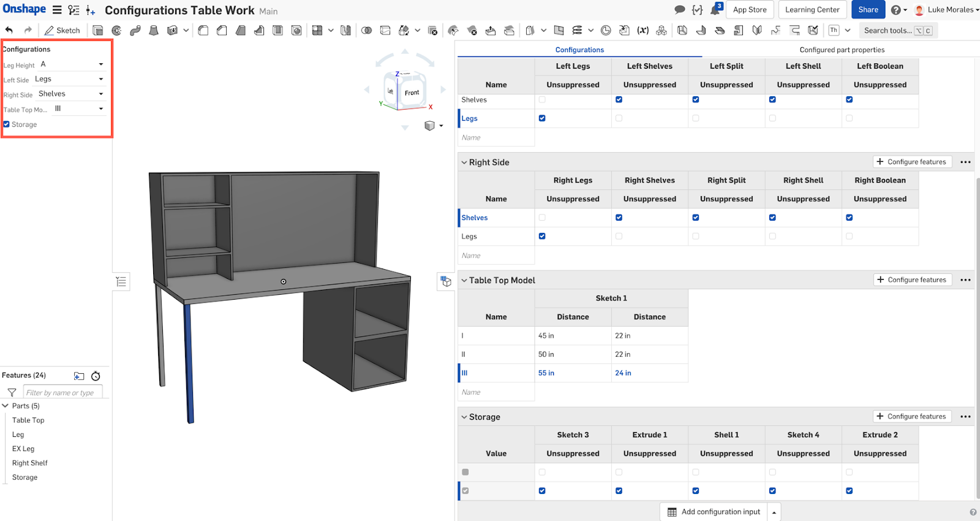Toggle Right Shelves checkbox in the Shelves row
The image size is (980, 521).
click(619, 218)
